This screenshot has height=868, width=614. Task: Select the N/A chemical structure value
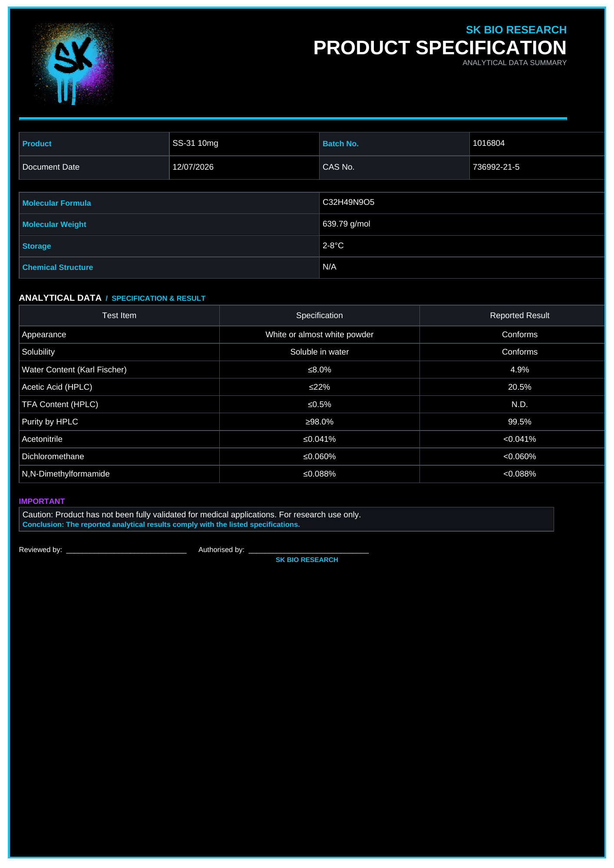click(x=330, y=267)
